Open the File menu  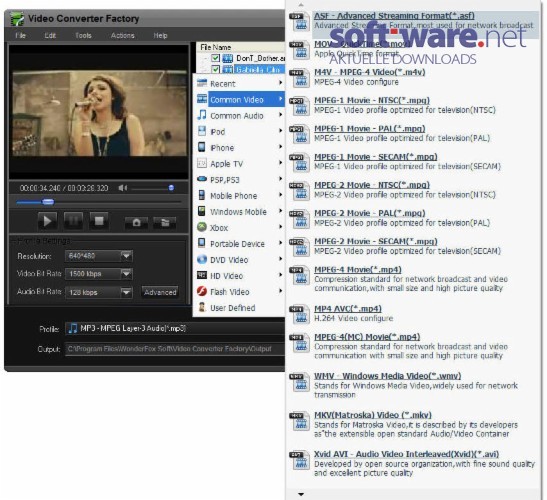pyautogui.click(x=21, y=36)
